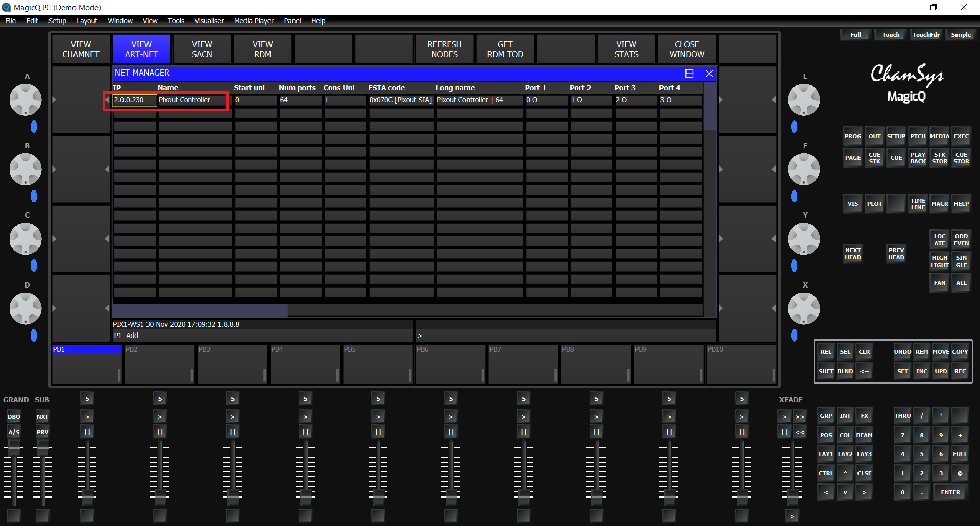Click the XFADE fast-forward >> button
The image size is (980, 526).
coord(800,417)
